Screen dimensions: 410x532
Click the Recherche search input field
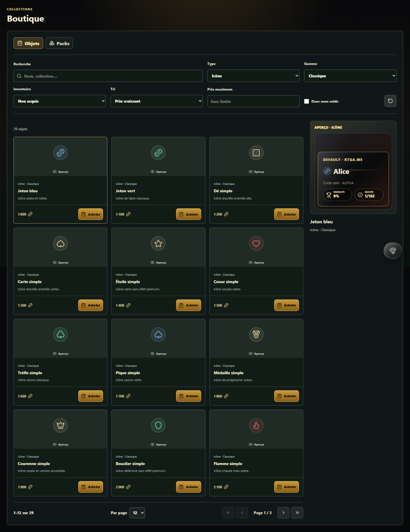(108, 76)
